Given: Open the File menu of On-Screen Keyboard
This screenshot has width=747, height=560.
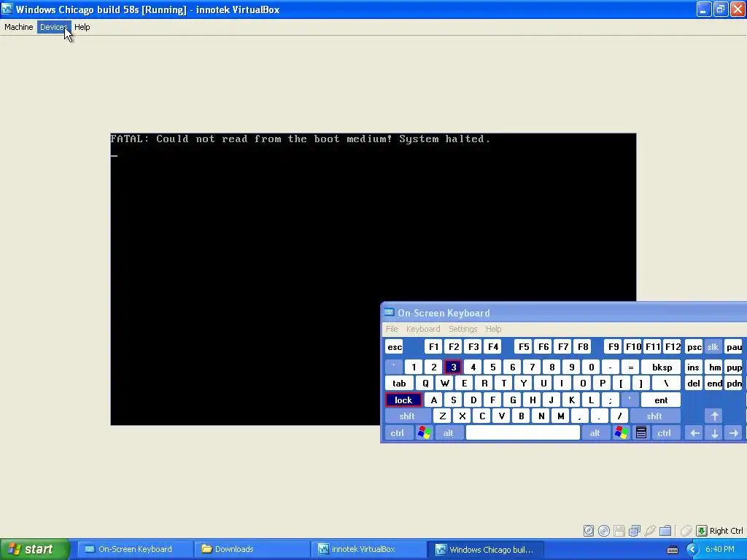Looking at the screenshot, I should point(392,329).
